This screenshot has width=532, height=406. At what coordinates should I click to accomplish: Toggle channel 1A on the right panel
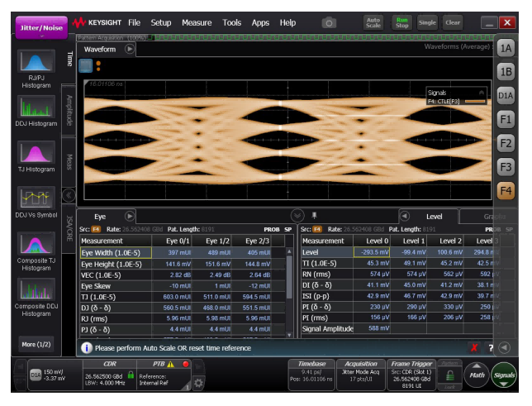pyautogui.click(x=506, y=50)
